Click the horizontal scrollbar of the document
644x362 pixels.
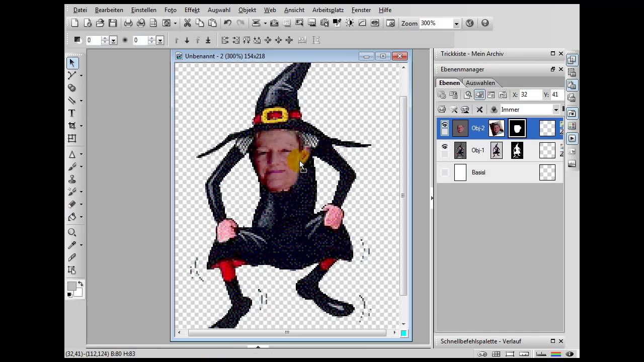click(287, 332)
